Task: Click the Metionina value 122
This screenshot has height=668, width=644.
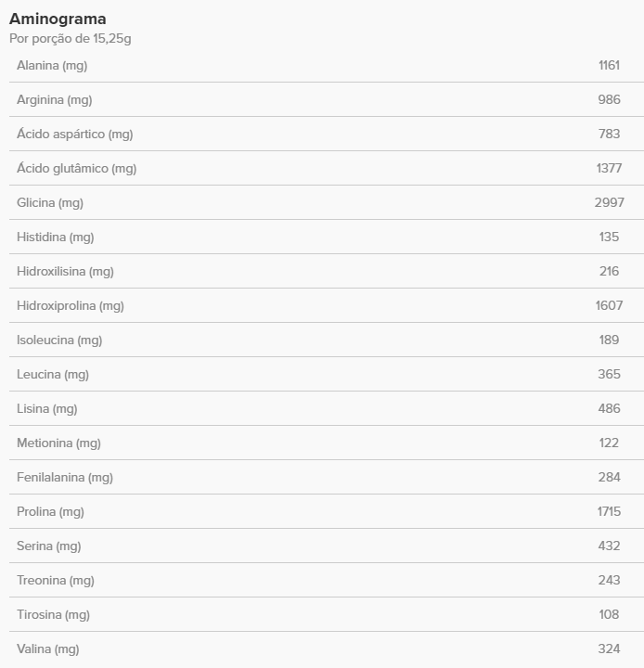Action: click(x=609, y=443)
